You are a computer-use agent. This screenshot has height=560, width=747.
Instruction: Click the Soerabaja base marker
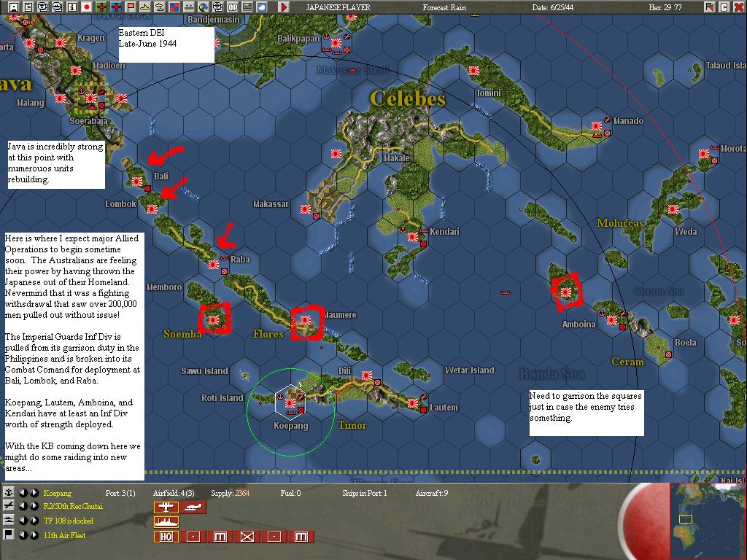click(90, 98)
